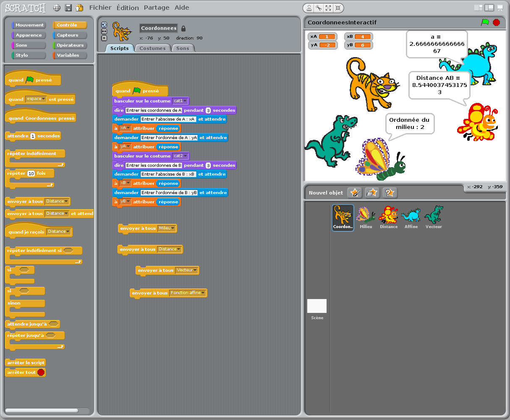The height and width of the screenshot is (420, 510).
Task: Open Fonction affine broadcast dropdown
Action: (188, 293)
